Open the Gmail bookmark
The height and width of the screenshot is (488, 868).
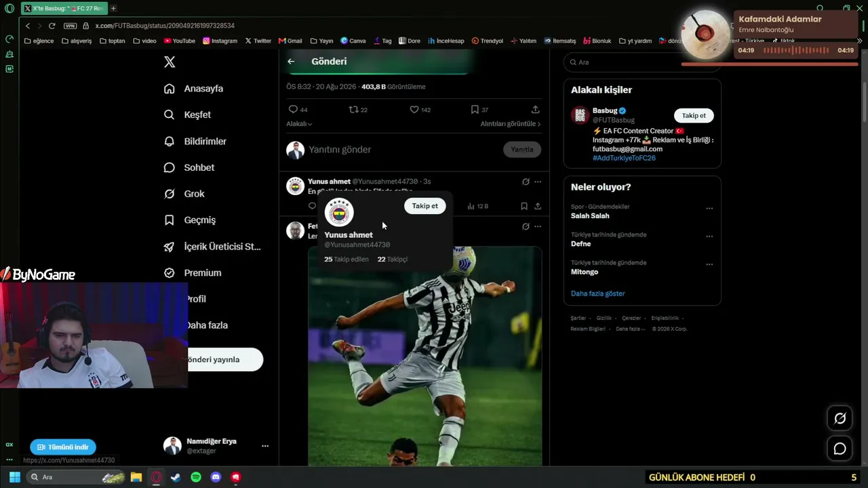290,41
